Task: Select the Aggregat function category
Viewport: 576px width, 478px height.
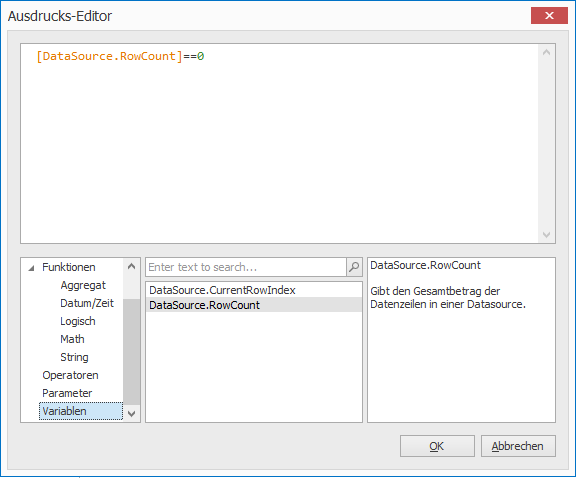Action: pos(83,285)
